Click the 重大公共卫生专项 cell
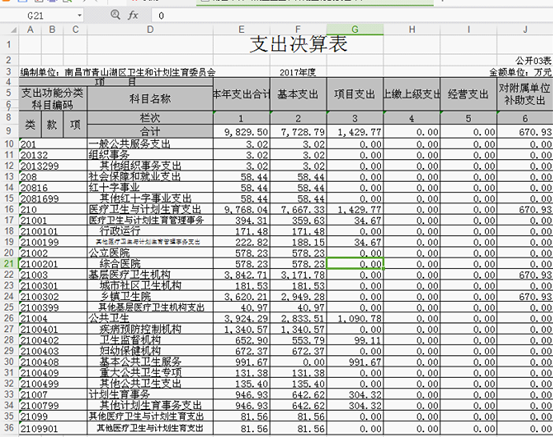 tap(150, 373)
